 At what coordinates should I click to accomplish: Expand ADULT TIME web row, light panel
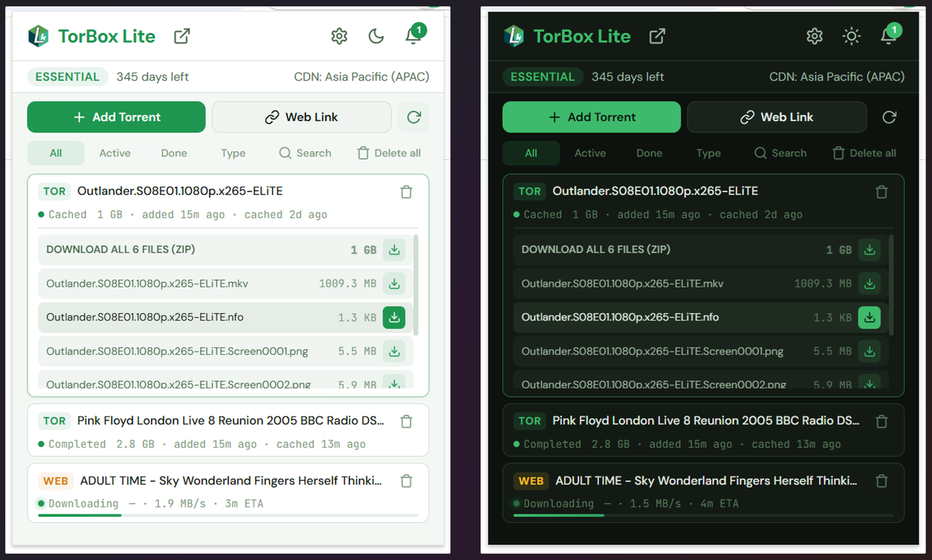(x=228, y=493)
